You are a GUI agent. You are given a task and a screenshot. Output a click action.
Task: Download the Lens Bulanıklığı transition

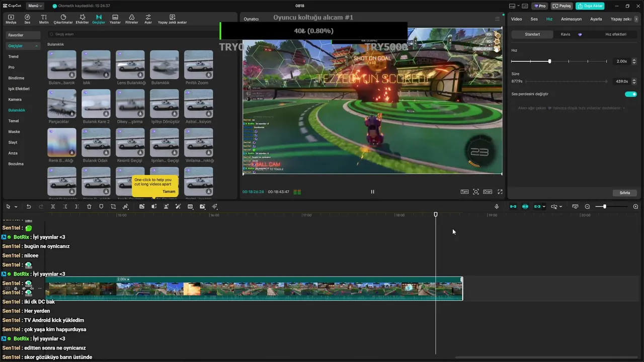click(140, 75)
